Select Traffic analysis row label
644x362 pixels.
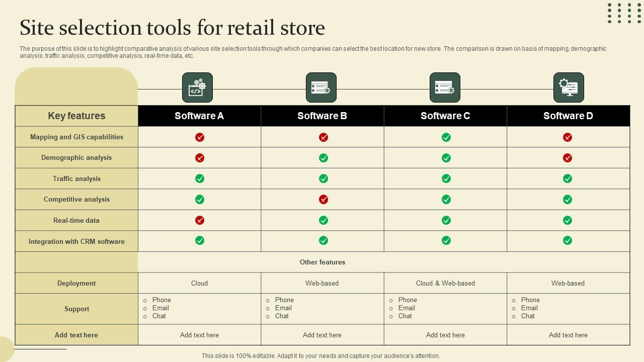76,178
